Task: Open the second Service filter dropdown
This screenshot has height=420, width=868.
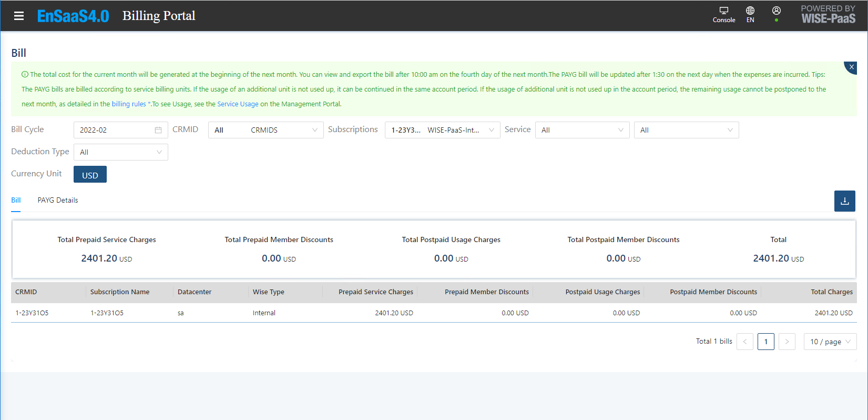Action: tap(687, 130)
